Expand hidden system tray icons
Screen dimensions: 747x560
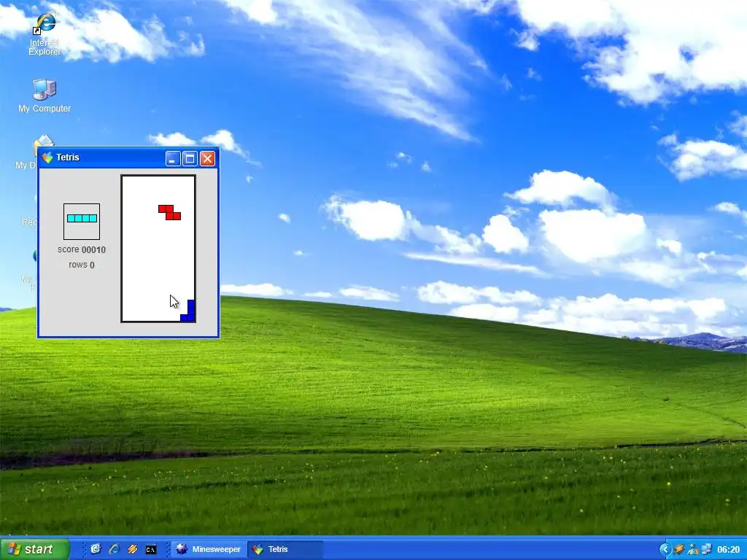(x=665, y=549)
